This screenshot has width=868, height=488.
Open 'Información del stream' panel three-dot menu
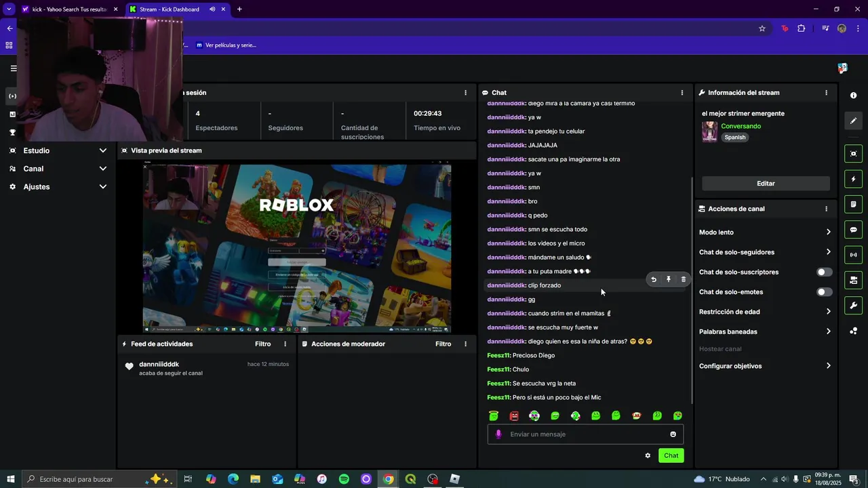[x=826, y=93]
